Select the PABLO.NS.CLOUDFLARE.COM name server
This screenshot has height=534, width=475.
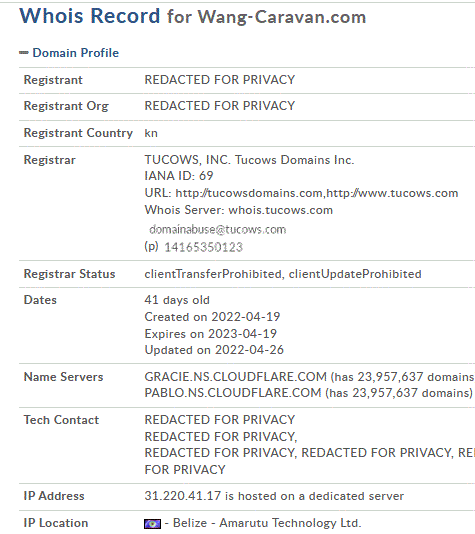click(x=233, y=393)
